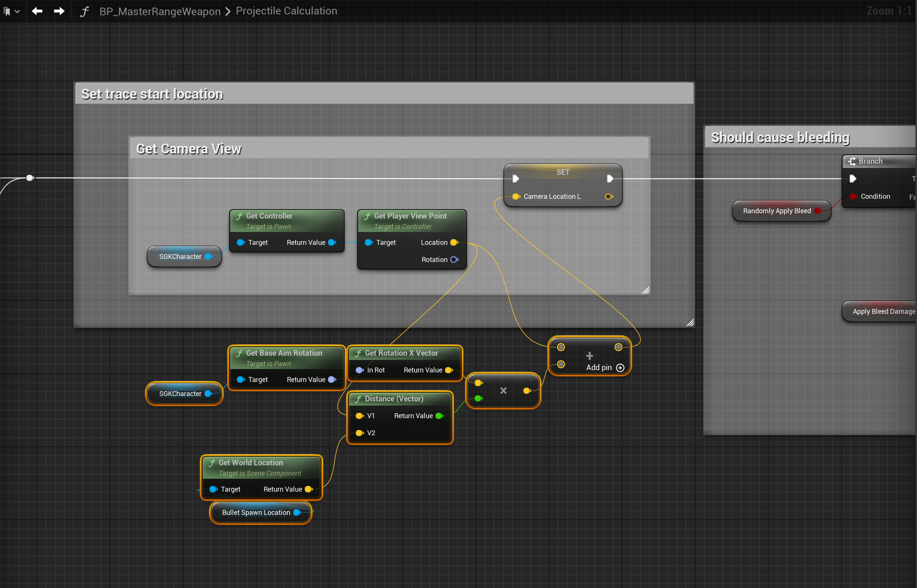Click Rotation output pin on Get Player View Point
This screenshot has height=588, width=917.
coord(454,260)
